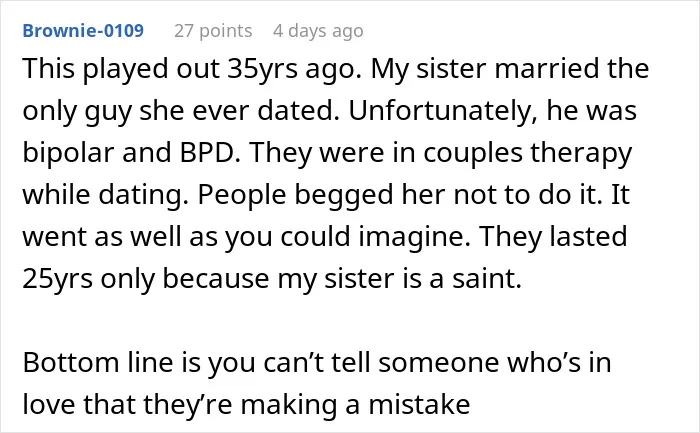Click the word mistake in last line
The image size is (700, 433).
click(x=419, y=404)
